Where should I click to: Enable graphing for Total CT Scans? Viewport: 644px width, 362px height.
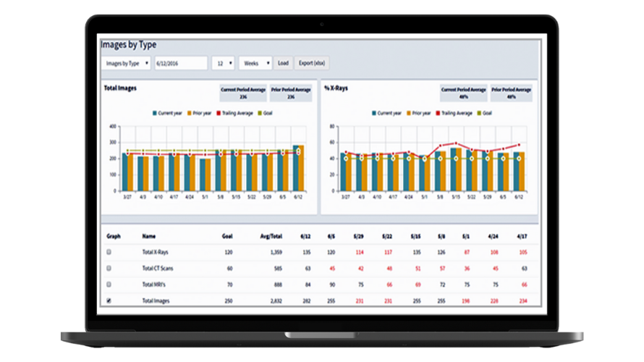tap(109, 269)
